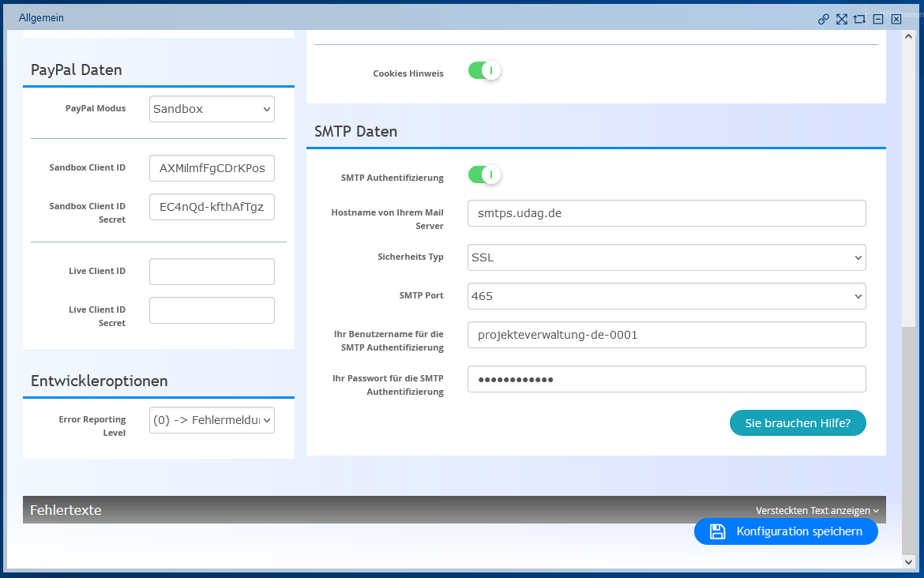Image resolution: width=924 pixels, height=578 pixels.
Task: Click the chain link icon in title bar
Action: pyautogui.click(x=824, y=19)
